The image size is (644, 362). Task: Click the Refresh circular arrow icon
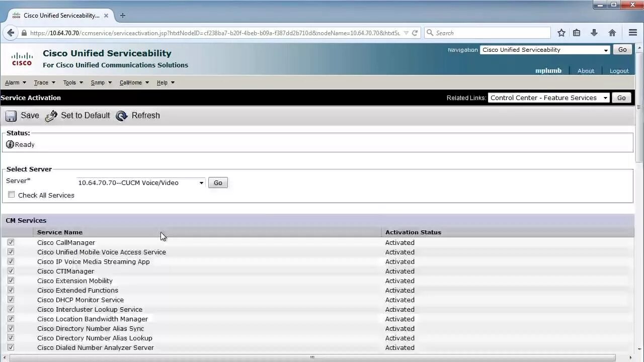(122, 116)
